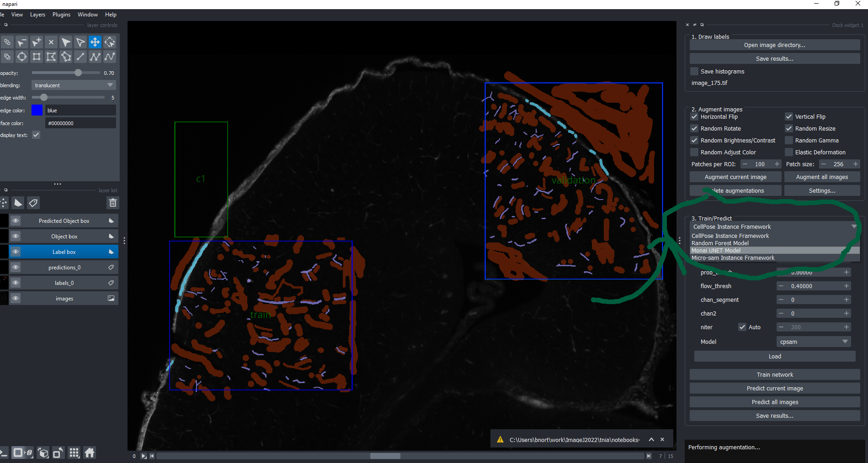The height and width of the screenshot is (463, 868).
Task: Toggle grid mode in viewer
Action: click(74, 452)
